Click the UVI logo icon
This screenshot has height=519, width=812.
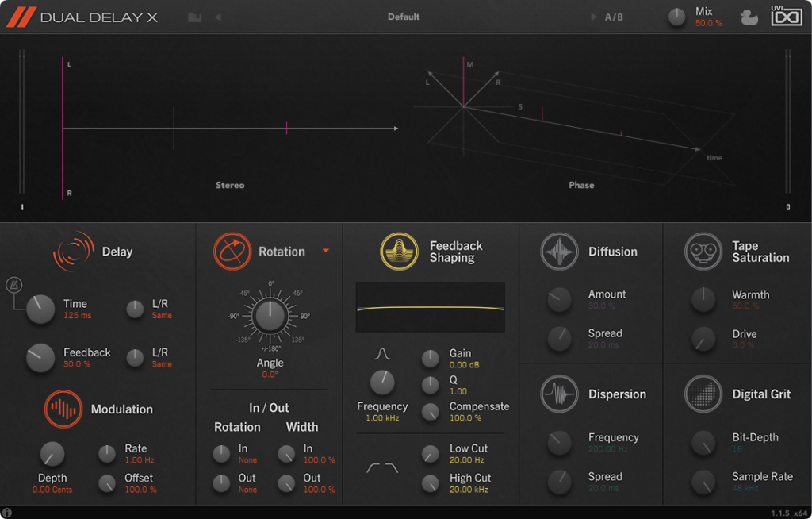[786, 16]
